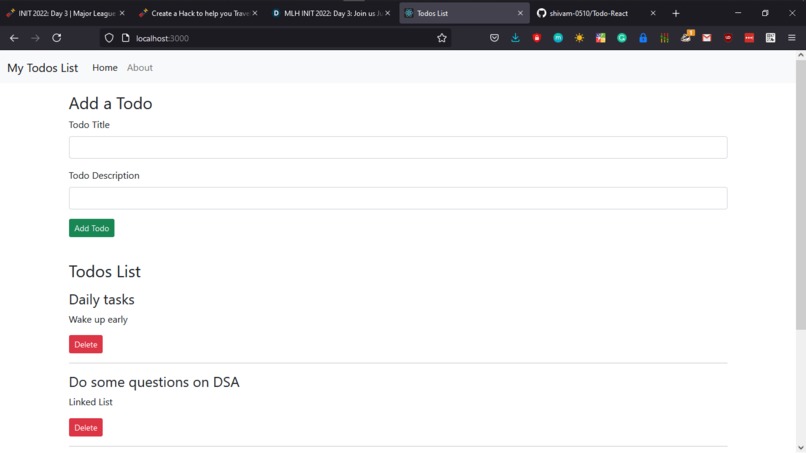Click the page info icon beside localhost
This screenshot has width=806, height=453.
click(125, 38)
